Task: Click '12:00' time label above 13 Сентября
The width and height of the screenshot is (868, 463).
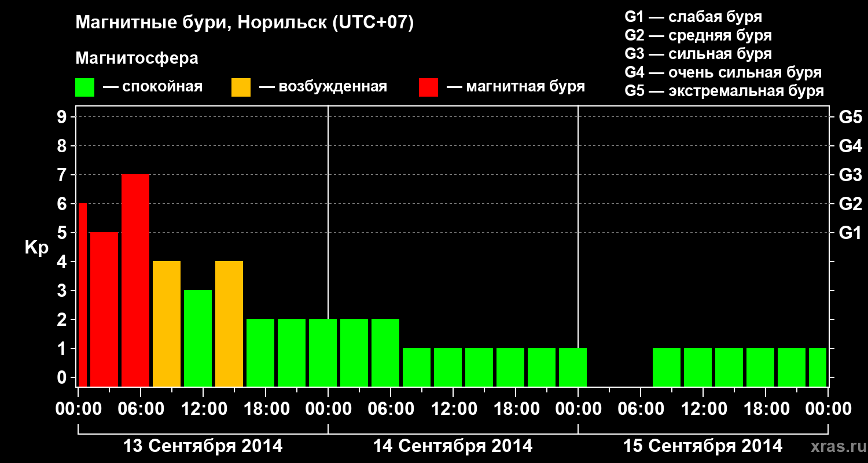Action: tap(203, 409)
